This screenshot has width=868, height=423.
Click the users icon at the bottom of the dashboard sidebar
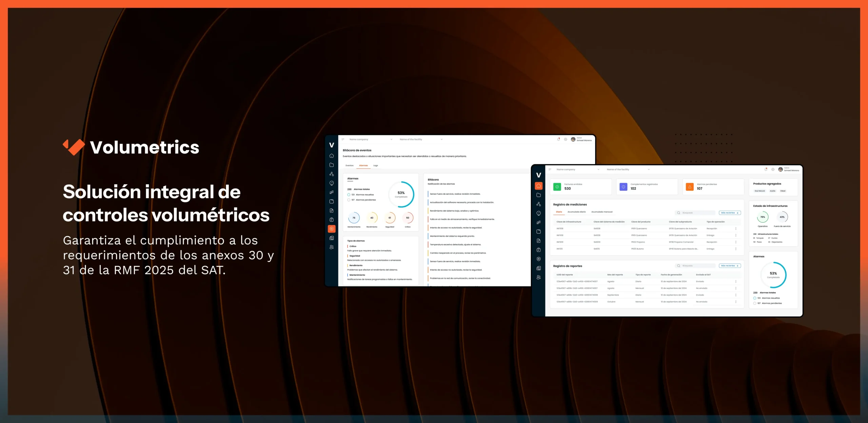(x=538, y=277)
